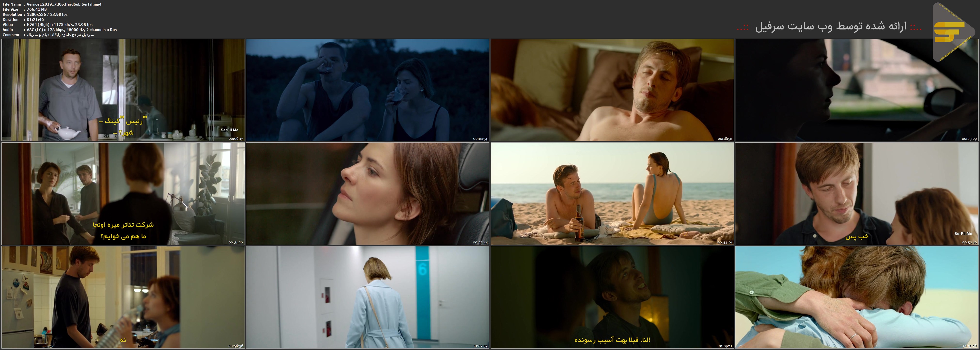Select the thumbnail at 00:50:19
This screenshot has width=980, height=350.
coord(856,194)
